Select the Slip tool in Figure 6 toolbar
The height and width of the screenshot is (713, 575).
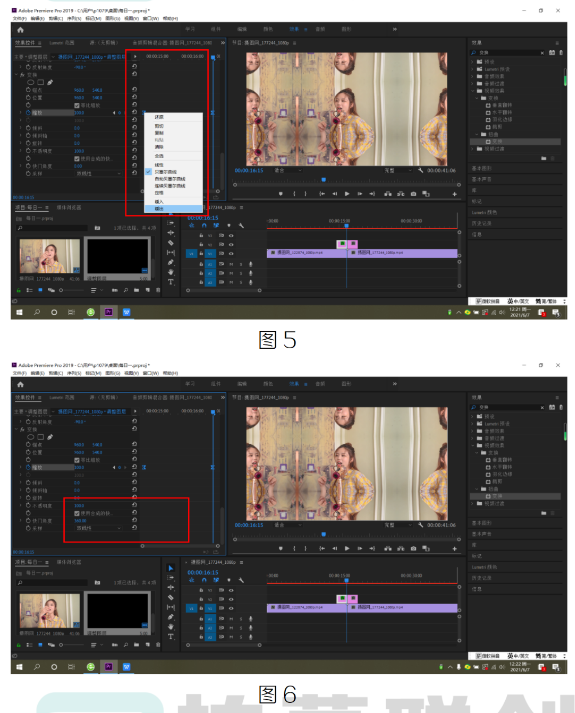[171, 607]
